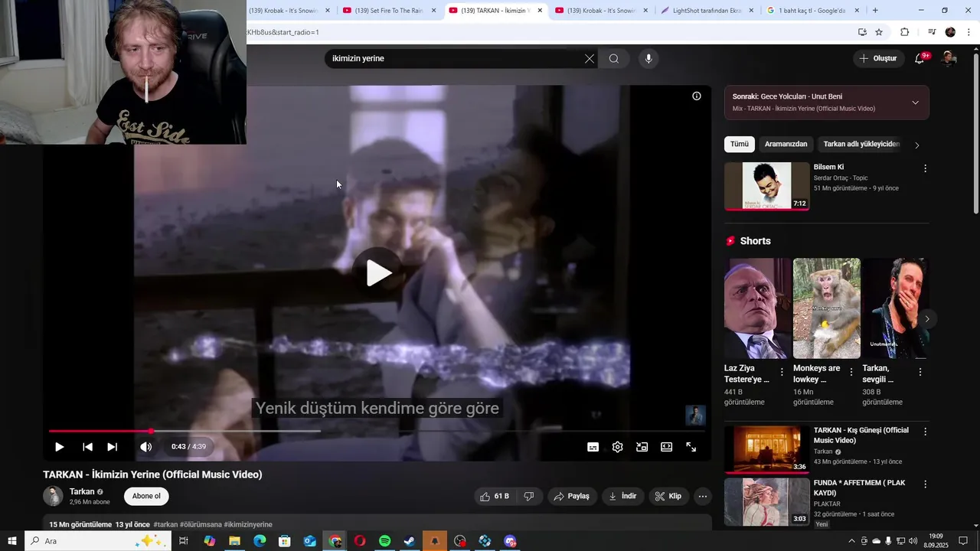The height and width of the screenshot is (551, 980).
Task: Select the Tümü filter chip
Action: (x=740, y=144)
